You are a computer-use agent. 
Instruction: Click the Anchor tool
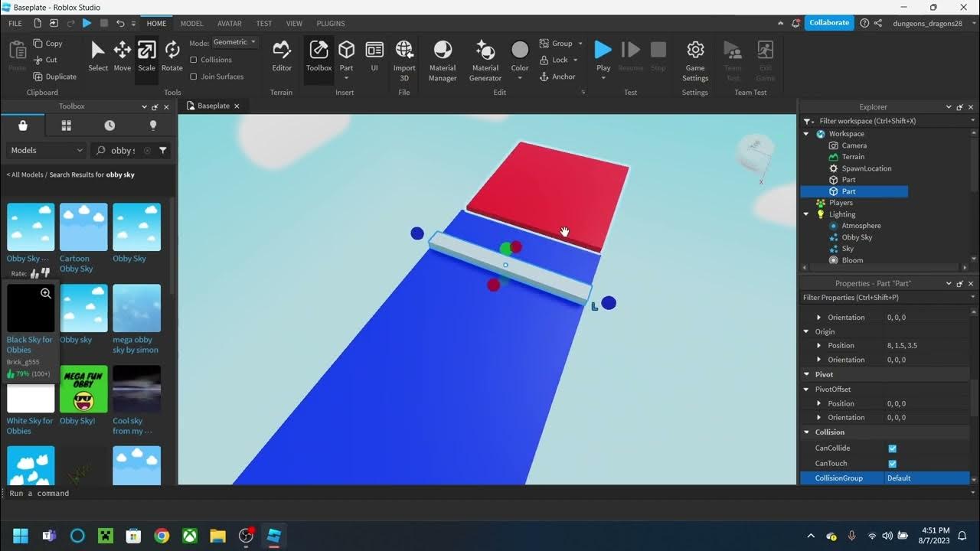coord(557,77)
